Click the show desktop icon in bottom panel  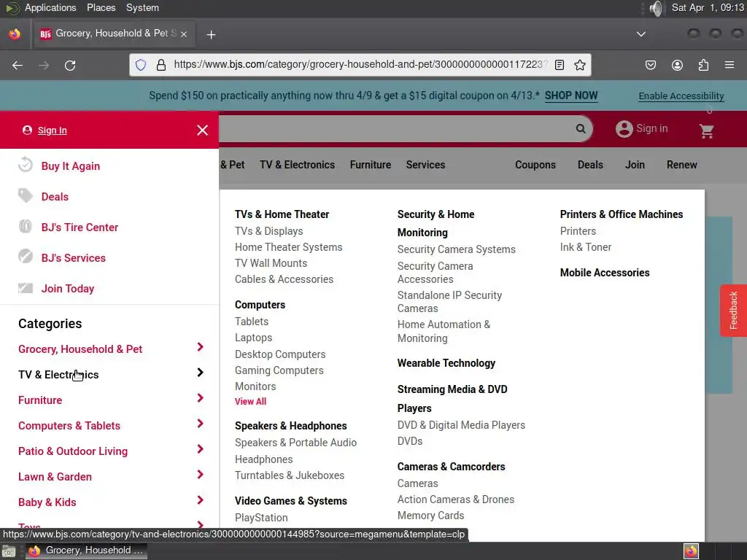coord(9,551)
